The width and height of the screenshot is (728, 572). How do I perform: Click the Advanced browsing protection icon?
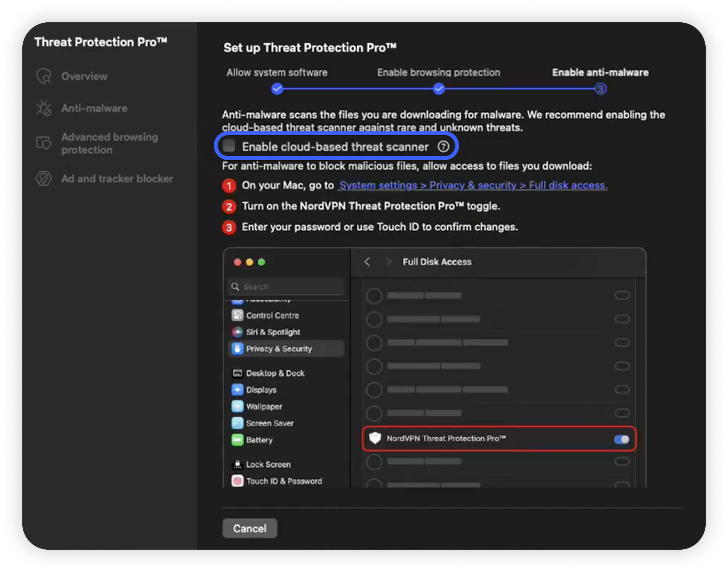pyautogui.click(x=44, y=143)
